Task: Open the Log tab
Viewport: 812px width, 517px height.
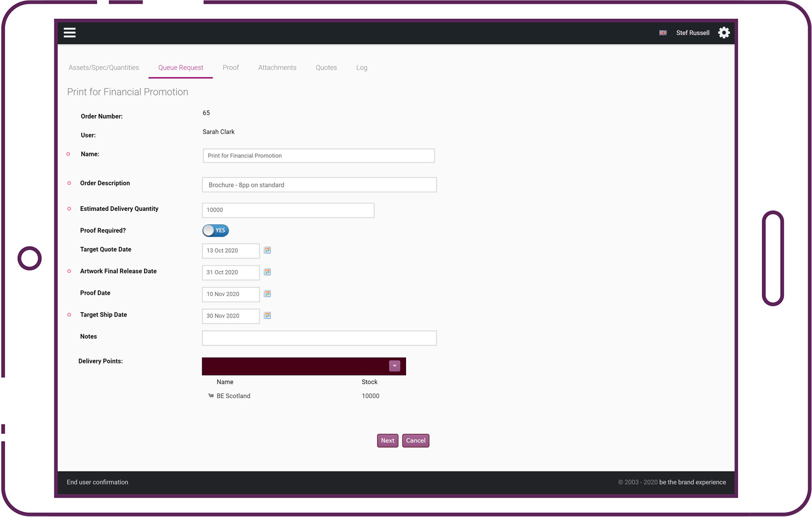Action: tap(362, 68)
